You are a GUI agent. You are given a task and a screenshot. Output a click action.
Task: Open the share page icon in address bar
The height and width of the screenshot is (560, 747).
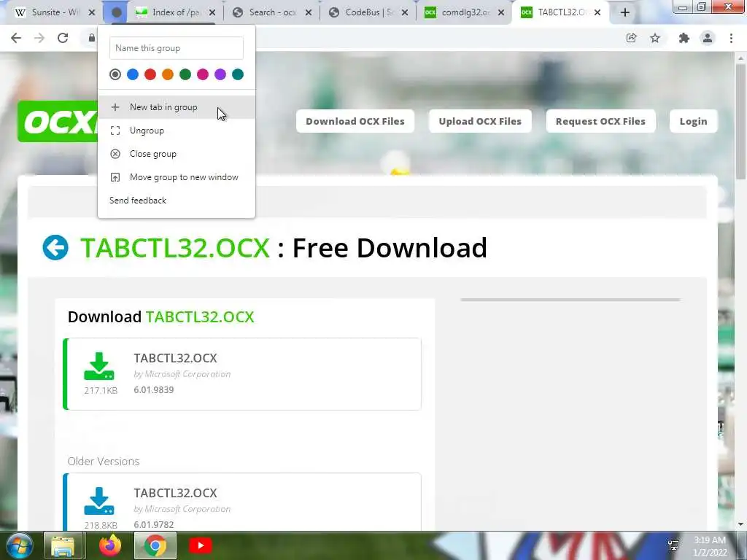[x=631, y=38]
